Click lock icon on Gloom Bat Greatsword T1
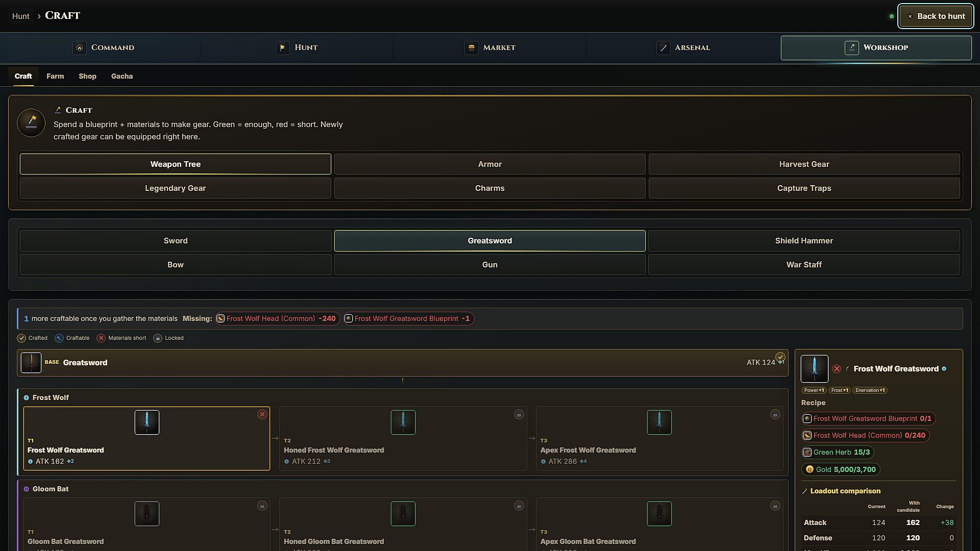 point(262,506)
